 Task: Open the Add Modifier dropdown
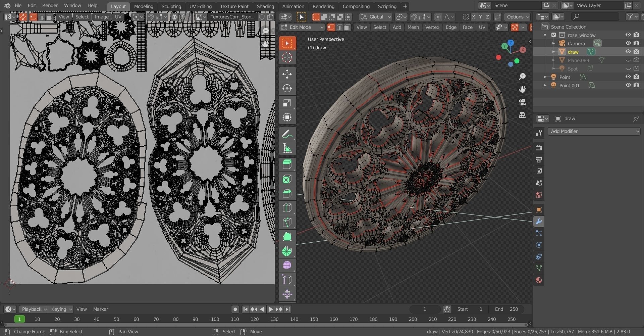pyautogui.click(x=594, y=131)
